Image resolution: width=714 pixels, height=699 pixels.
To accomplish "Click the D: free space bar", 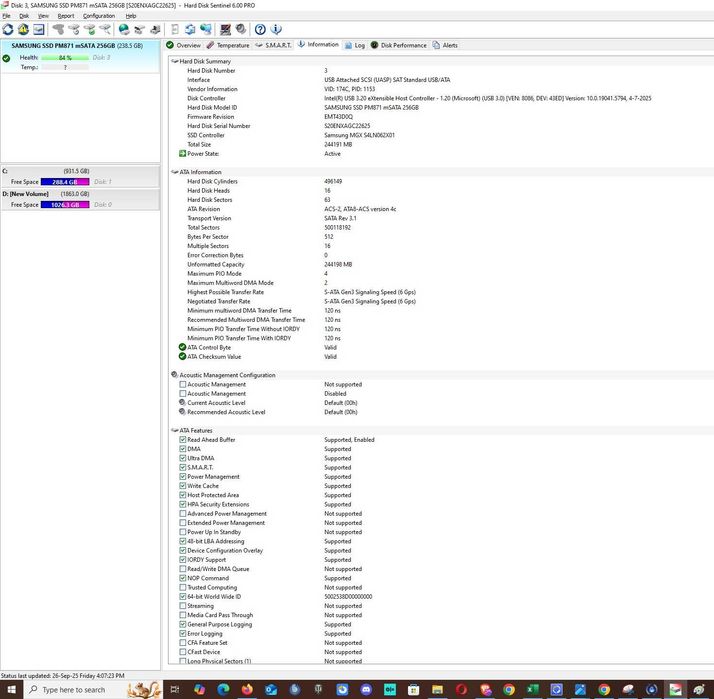I will coord(65,204).
